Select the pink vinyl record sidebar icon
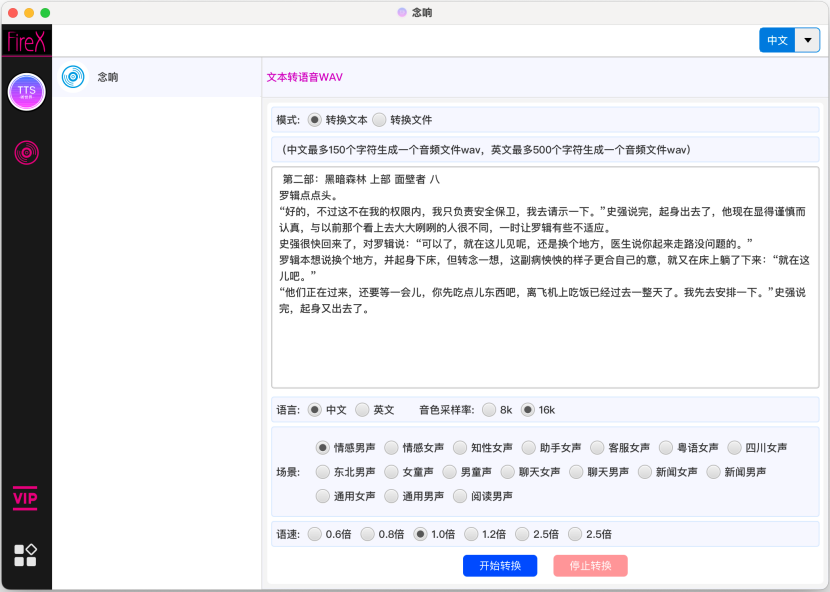 26,153
